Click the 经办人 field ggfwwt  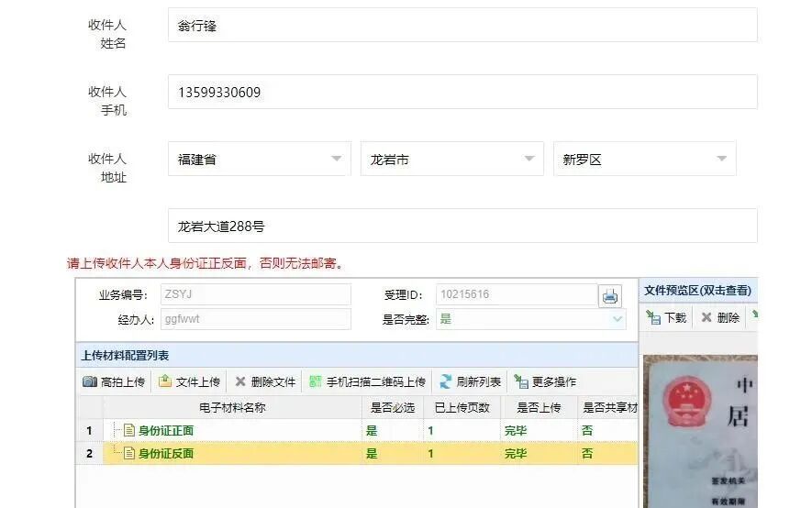click(x=256, y=319)
